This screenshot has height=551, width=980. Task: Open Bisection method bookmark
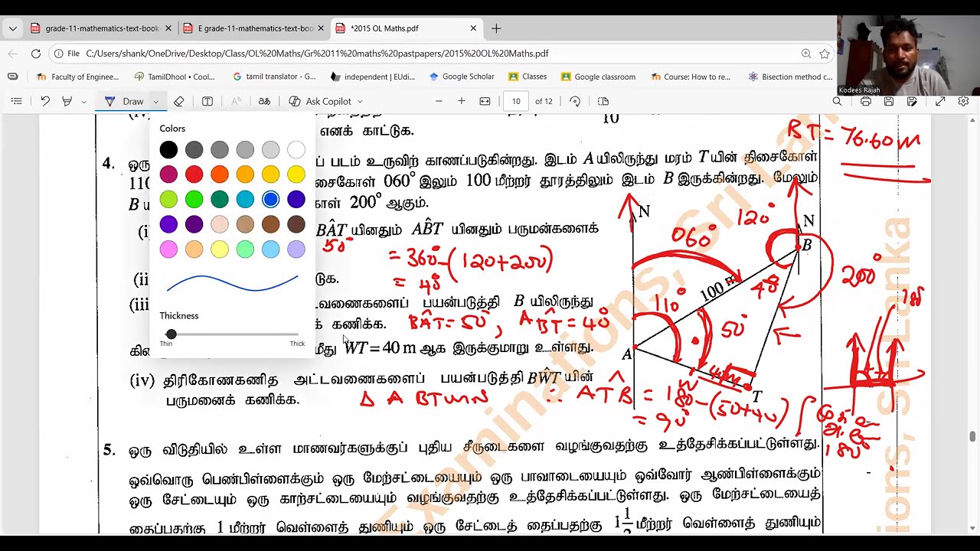[x=790, y=77]
